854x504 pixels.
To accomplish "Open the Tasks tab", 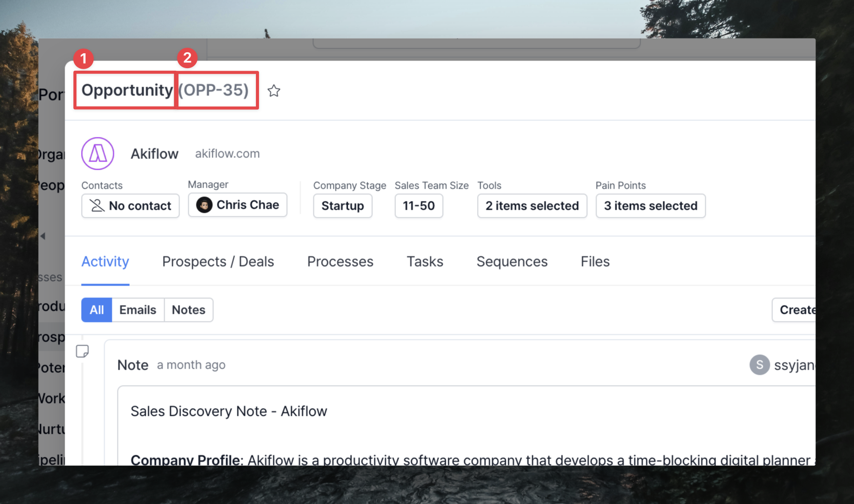I will (425, 261).
